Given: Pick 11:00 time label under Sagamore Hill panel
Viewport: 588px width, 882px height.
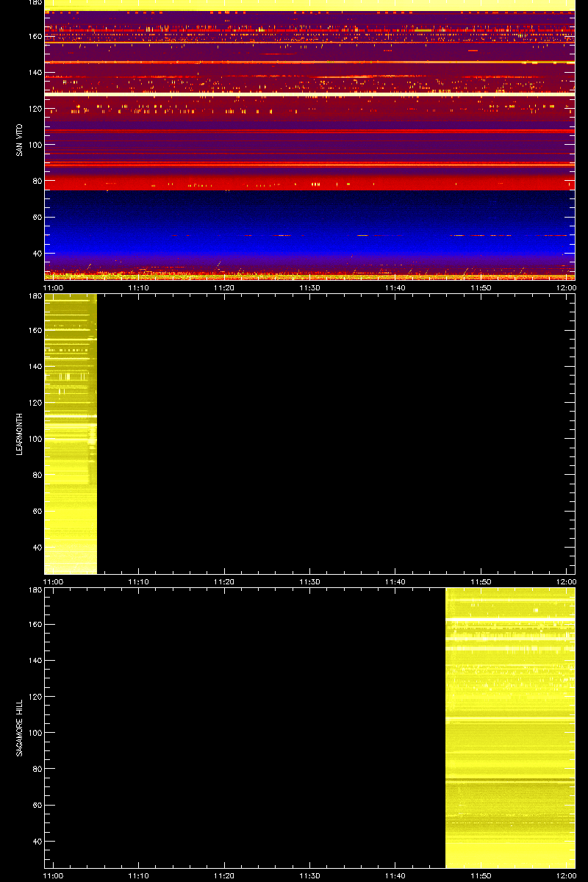Looking at the screenshot, I should click(x=53, y=876).
